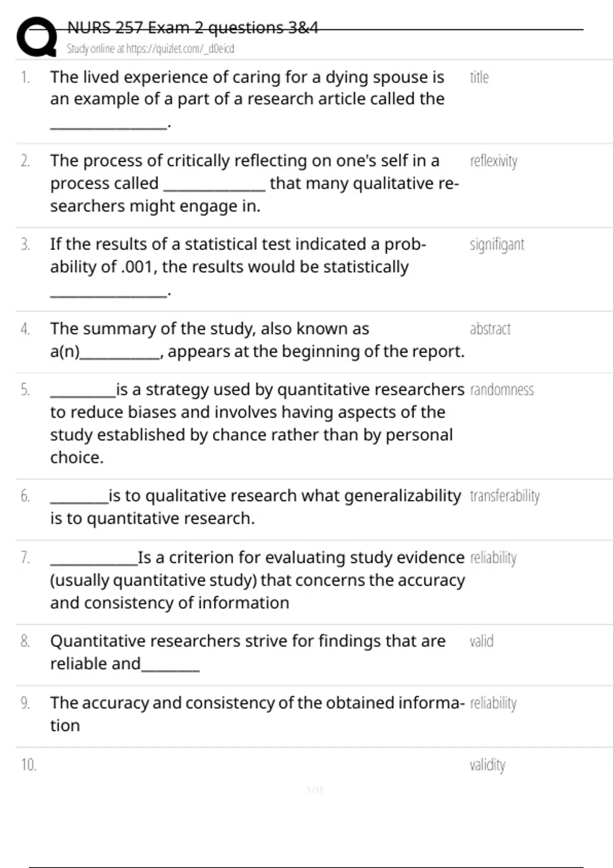Select question 3 about probability of .001
The image size is (613, 868).
coord(238,255)
